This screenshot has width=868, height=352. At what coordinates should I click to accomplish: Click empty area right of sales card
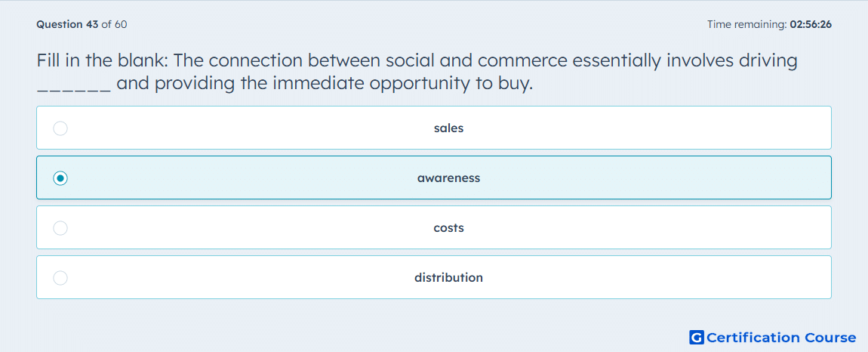[x=664, y=128]
